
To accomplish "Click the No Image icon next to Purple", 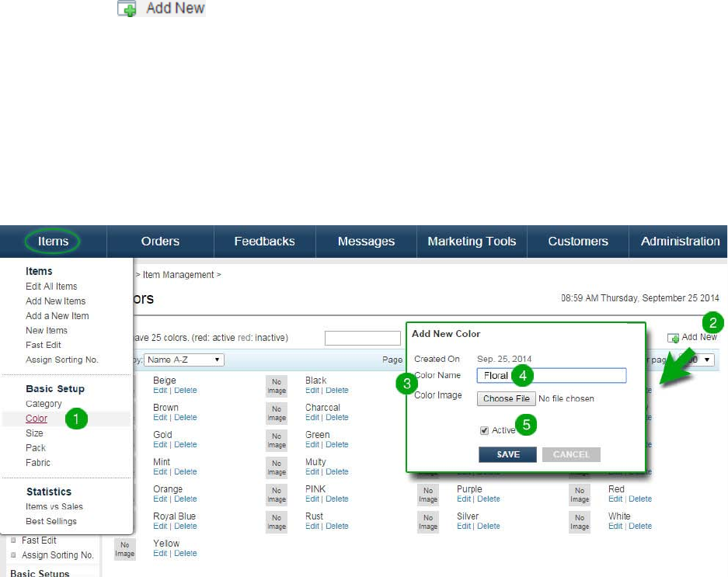I will pyautogui.click(x=428, y=495).
